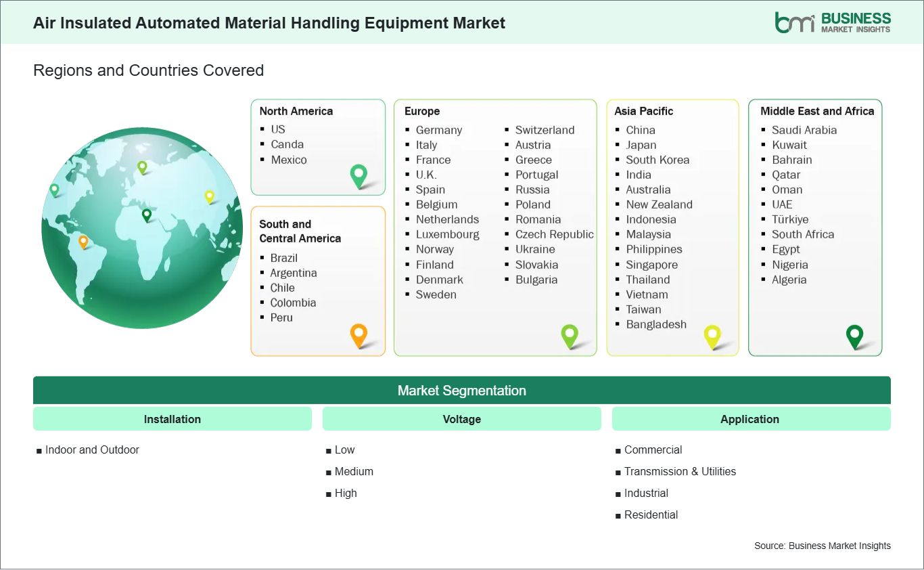This screenshot has height=570, width=924.
Task: Select the Medium voltage item
Action: point(354,471)
